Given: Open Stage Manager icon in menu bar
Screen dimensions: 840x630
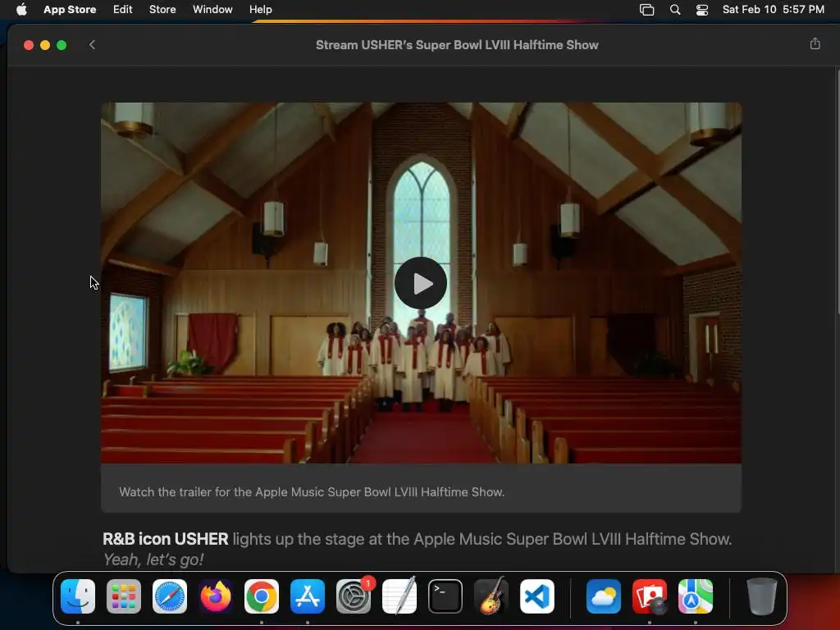Looking at the screenshot, I should (646, 10).
